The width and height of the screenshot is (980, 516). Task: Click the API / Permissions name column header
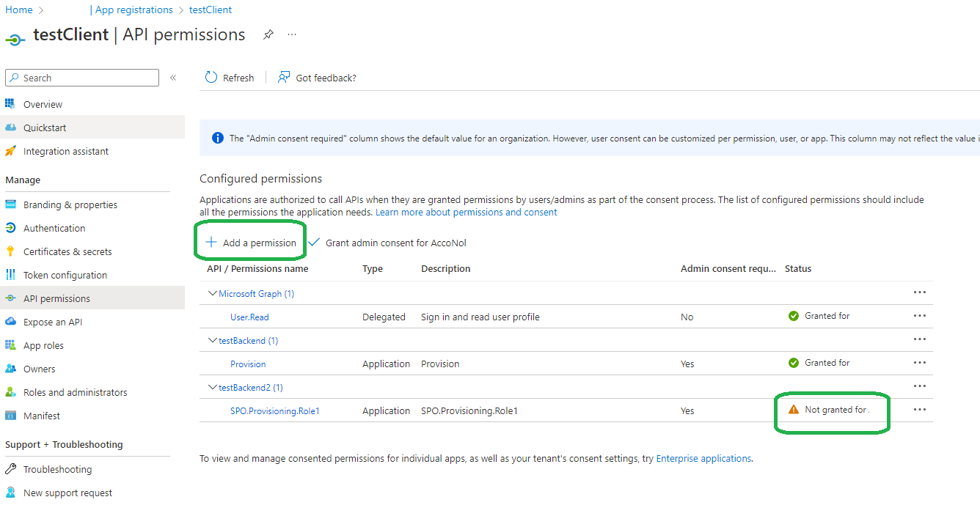point(257,268)
